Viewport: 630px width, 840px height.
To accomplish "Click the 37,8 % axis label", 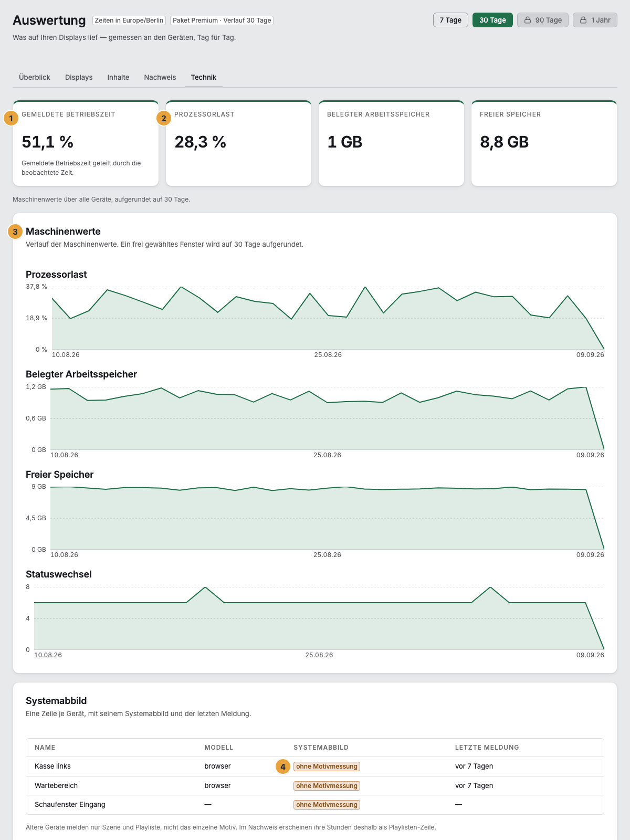I will point(37,287).
